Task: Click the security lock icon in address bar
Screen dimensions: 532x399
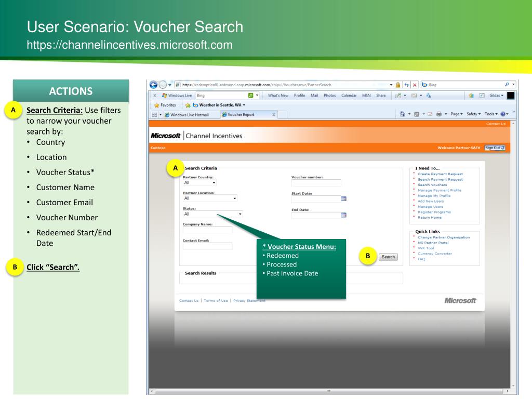Action: point(397,85)
